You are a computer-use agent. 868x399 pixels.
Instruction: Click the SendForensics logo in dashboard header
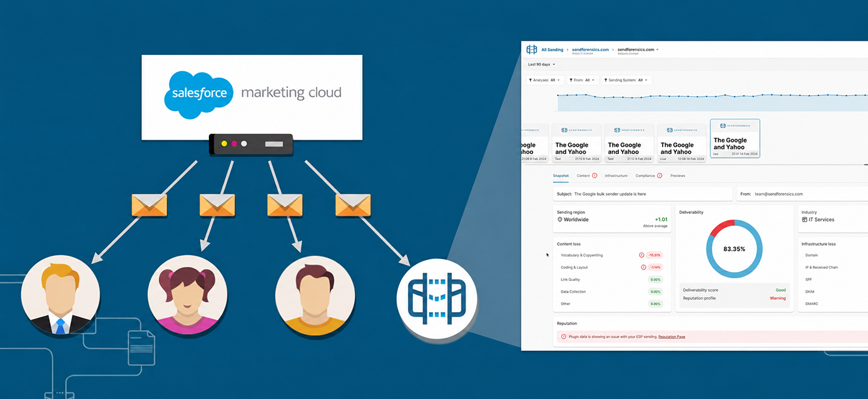tap(531, 49)
